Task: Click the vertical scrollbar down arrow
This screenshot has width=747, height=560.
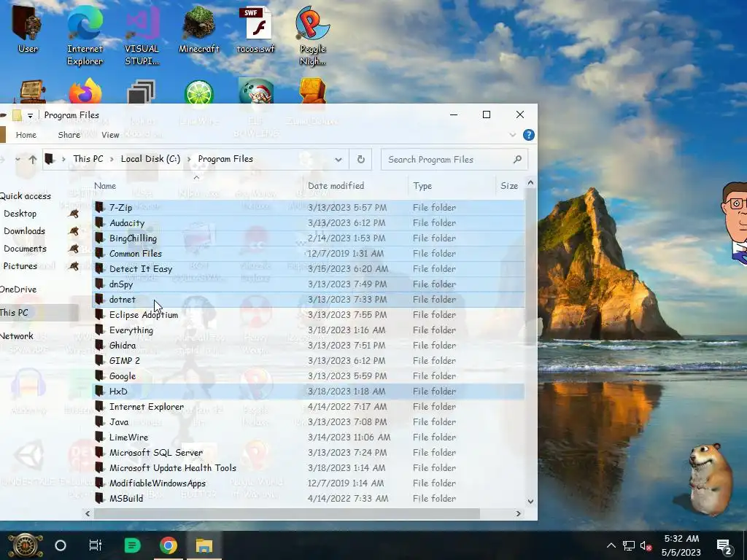Action: [x=530, y=501]
